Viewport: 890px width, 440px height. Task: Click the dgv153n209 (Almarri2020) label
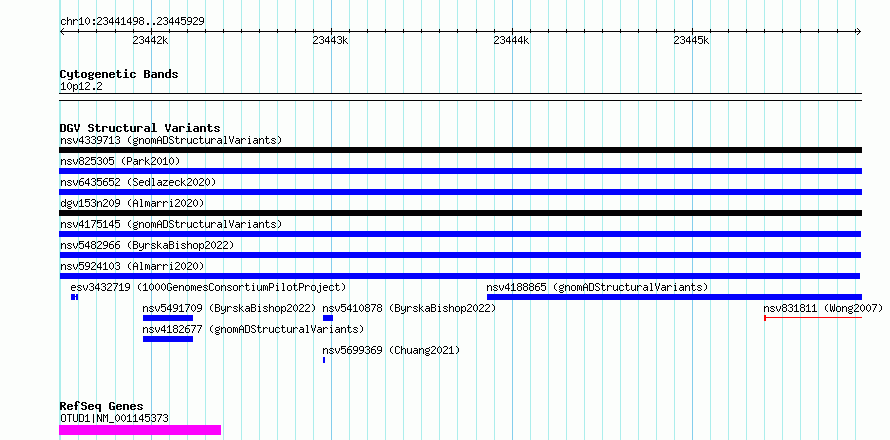point(132,203)
